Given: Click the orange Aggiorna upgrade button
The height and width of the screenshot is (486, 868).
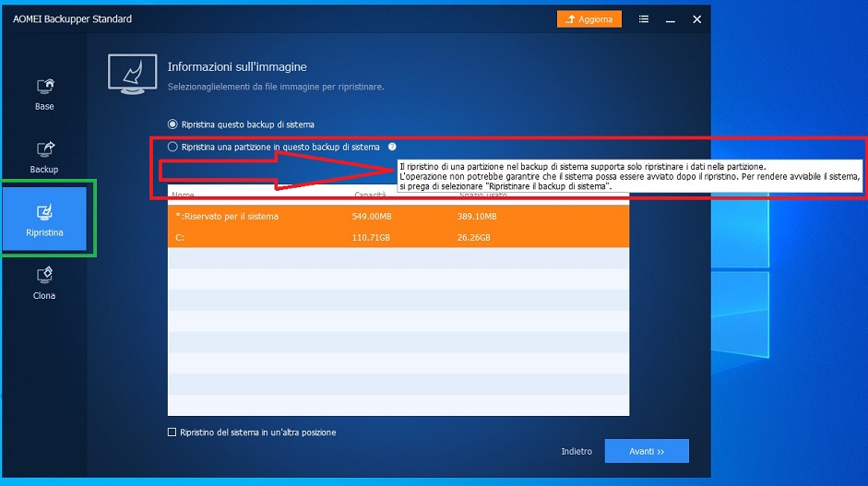Looking at the screenshot, I should (589, 18).
